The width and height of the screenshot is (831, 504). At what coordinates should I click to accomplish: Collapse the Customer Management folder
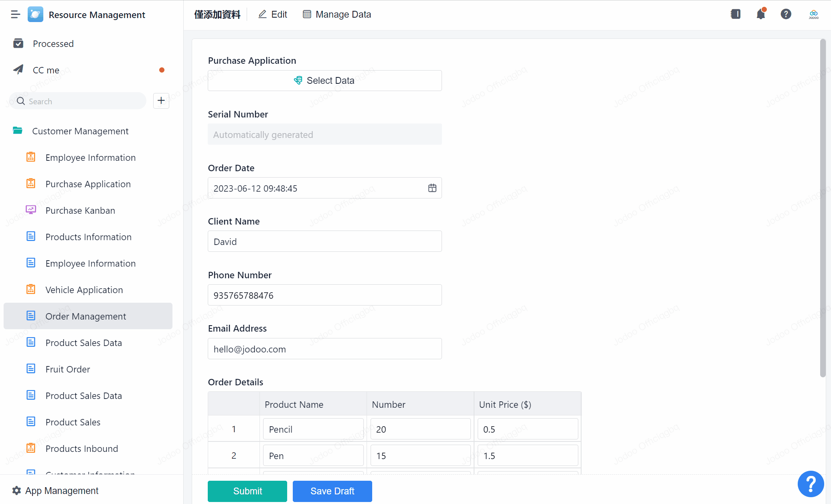tap(80, 131)
